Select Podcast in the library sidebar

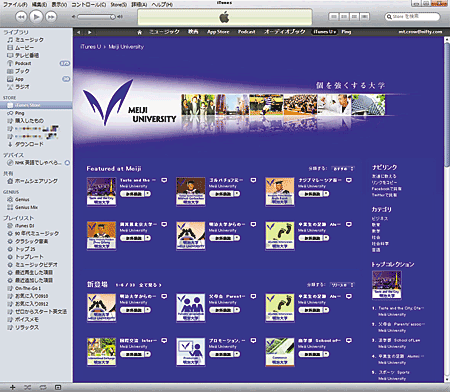(23, 63)
